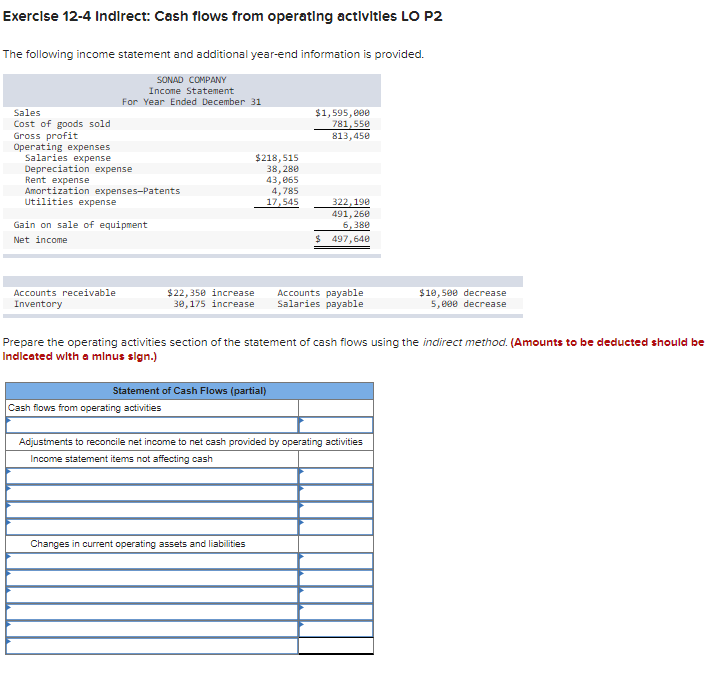Click the Inventory 30,175 increase value
Screen dimensions: 726x680
tap(213, 304)
